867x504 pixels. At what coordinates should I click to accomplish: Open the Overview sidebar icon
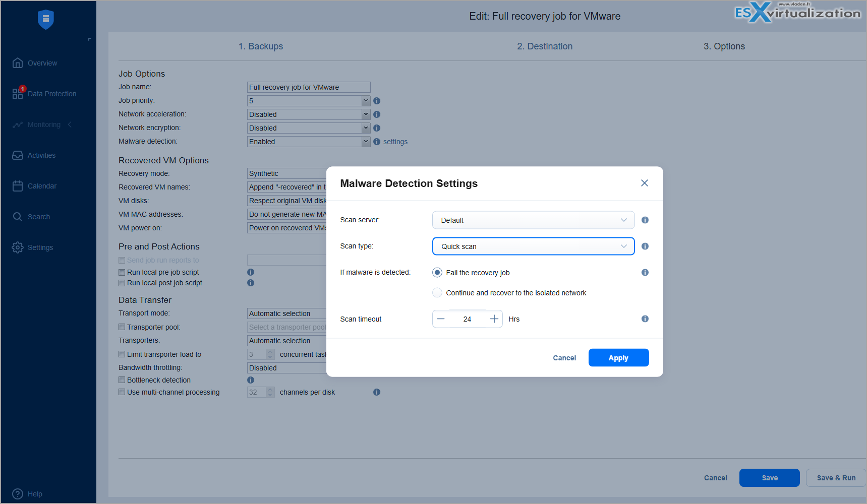pyautogui.click(x=18, y=63)
